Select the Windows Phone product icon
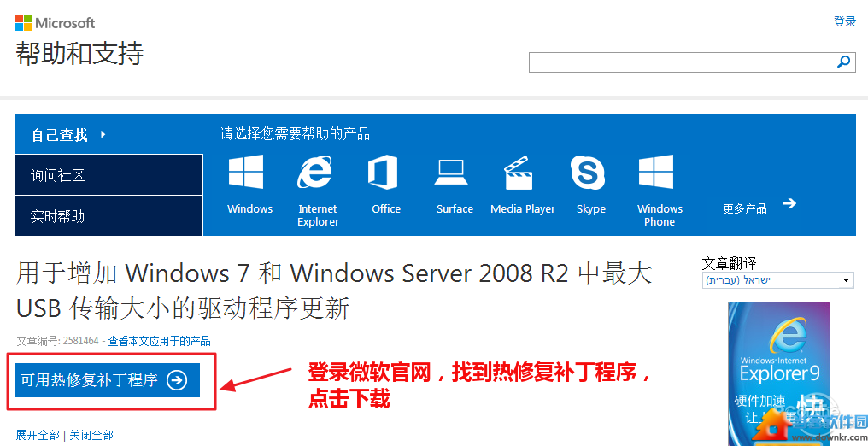 click(x=656, y=172)
